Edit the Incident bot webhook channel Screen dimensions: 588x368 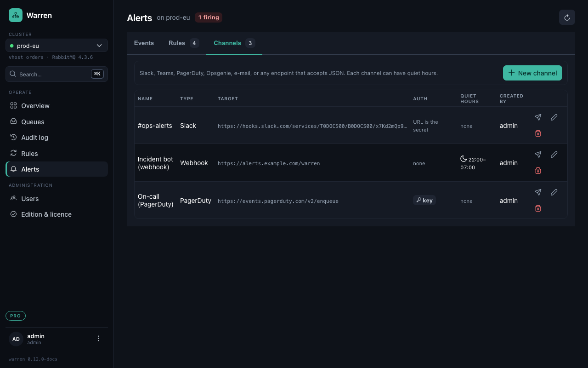pyautogui.click(x=554, y=155)
